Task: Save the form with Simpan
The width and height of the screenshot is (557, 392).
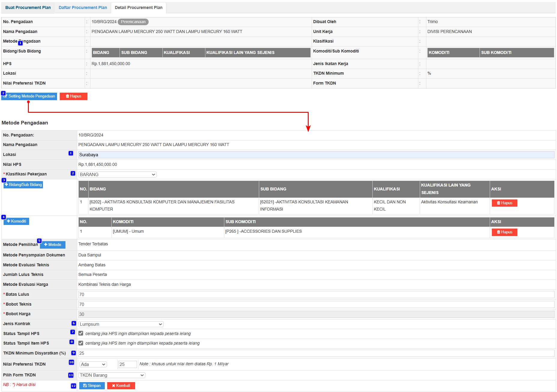Action: coord(92,386)
